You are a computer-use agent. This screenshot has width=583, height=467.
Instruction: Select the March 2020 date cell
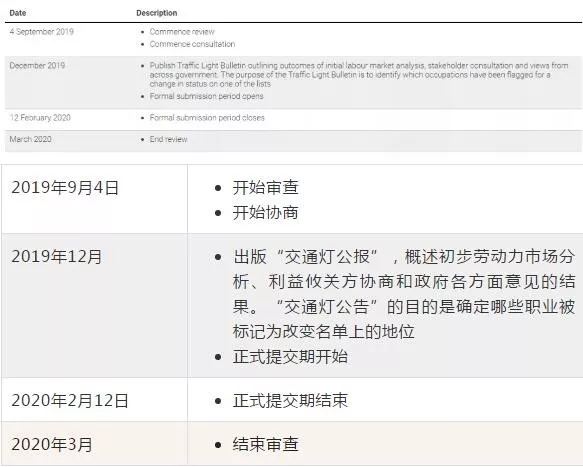click(30, 139)
